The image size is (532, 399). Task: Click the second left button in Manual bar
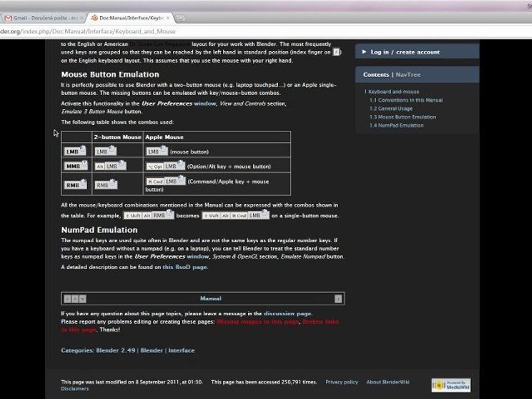tap(75, 299)
